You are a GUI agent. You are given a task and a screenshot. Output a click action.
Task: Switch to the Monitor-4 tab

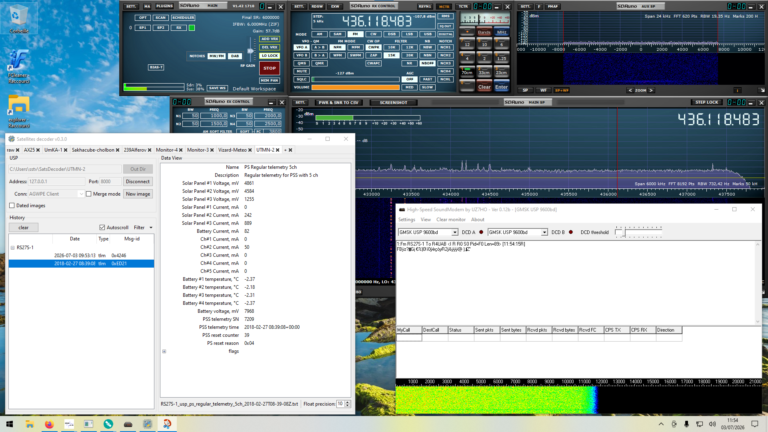(167, 150)
